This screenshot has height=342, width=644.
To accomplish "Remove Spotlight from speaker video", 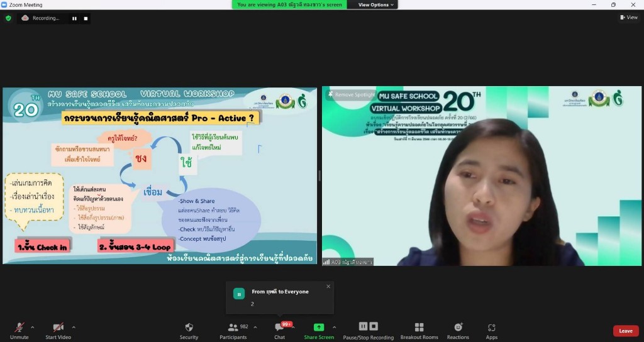I will coord(351,94).
